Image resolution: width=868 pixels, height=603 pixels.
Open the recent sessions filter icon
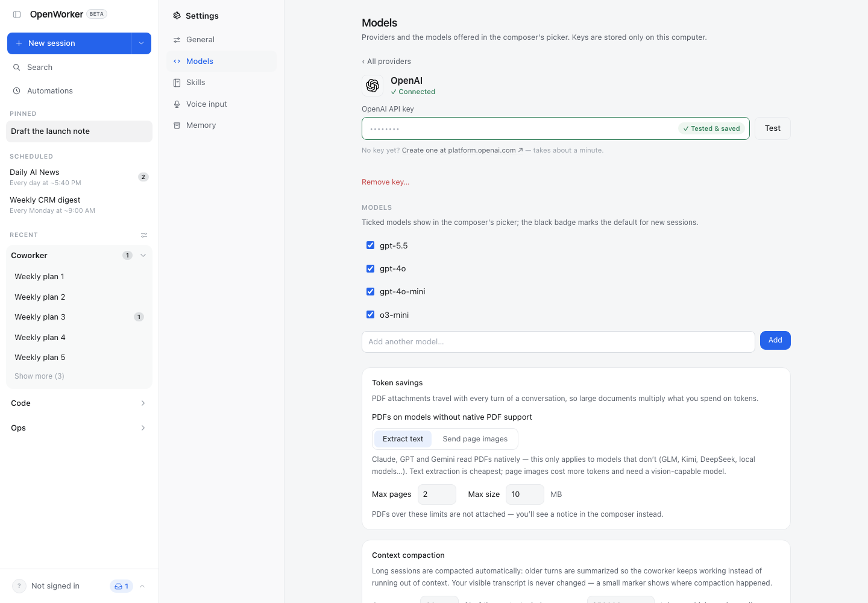click(144, 235)
